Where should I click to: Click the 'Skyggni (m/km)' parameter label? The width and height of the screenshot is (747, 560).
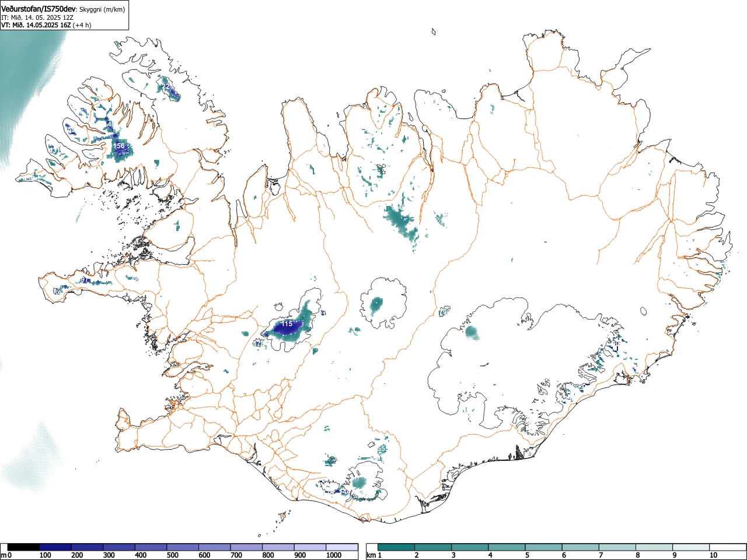pos(102,9)
